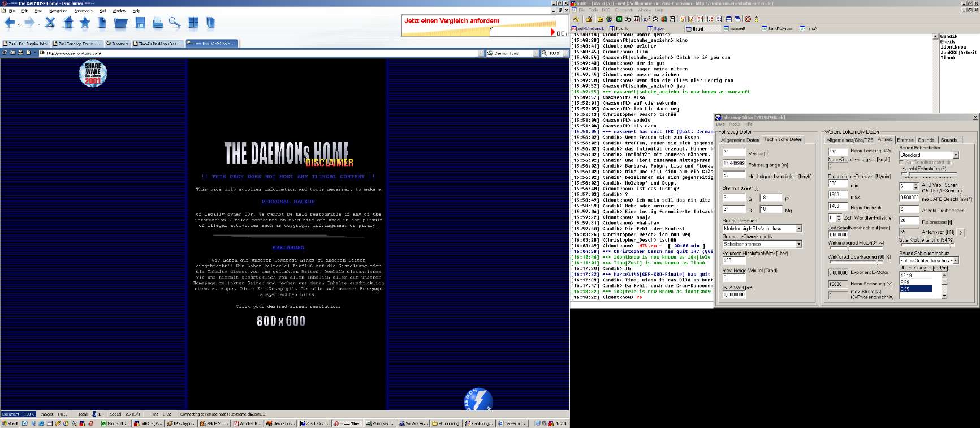Click the PERSONAL BACKUP link
This screenshot has width=980, height=428.
click(288, 202)
